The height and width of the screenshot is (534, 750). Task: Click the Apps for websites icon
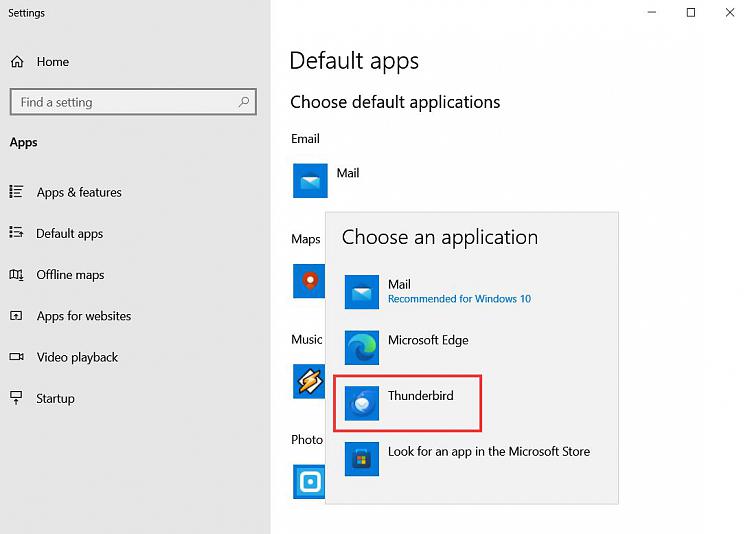click(16, 316)
